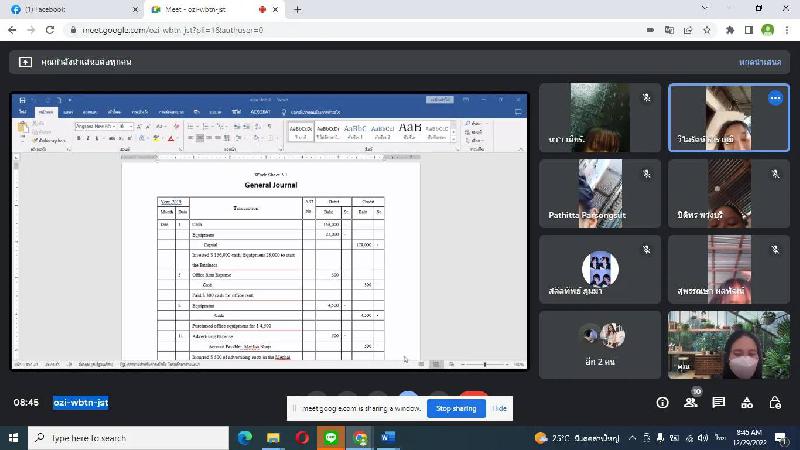Open the chat messages panel
This screenshot has height=450, width=800.
718,402
